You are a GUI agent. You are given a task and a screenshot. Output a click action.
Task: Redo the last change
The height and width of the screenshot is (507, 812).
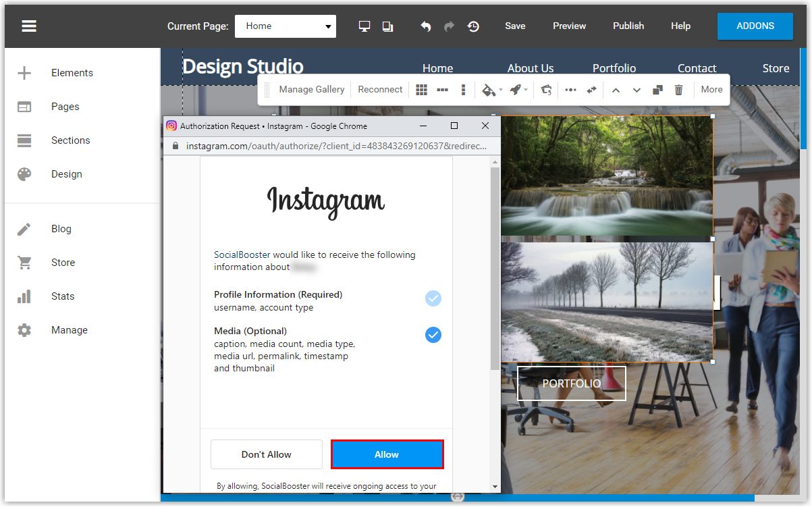449,26
